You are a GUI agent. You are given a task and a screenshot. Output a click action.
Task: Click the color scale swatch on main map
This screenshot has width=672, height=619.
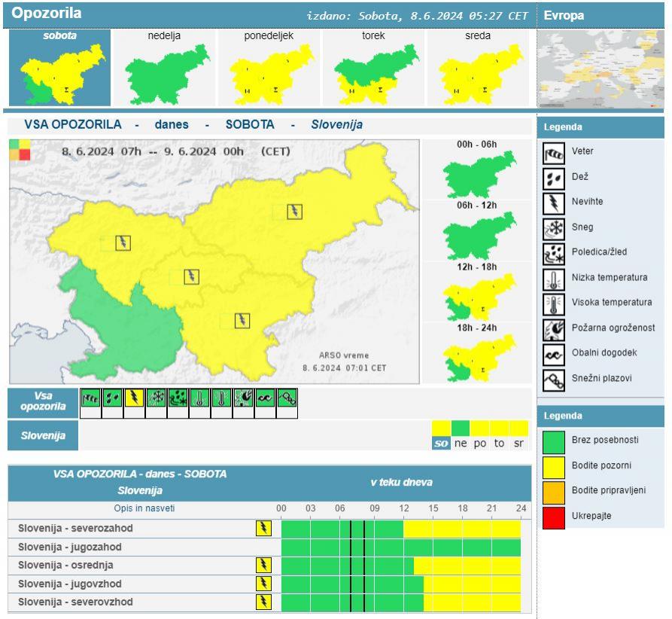pos(20,149)
